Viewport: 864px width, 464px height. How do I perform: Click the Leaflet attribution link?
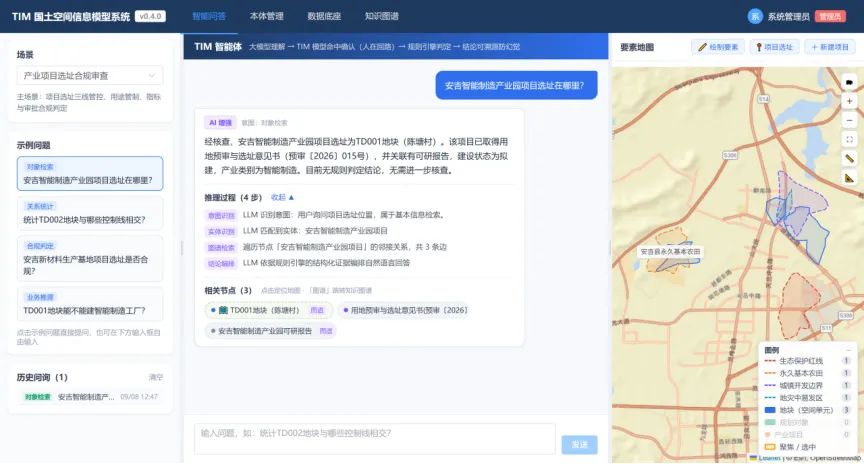pos(769,458)
